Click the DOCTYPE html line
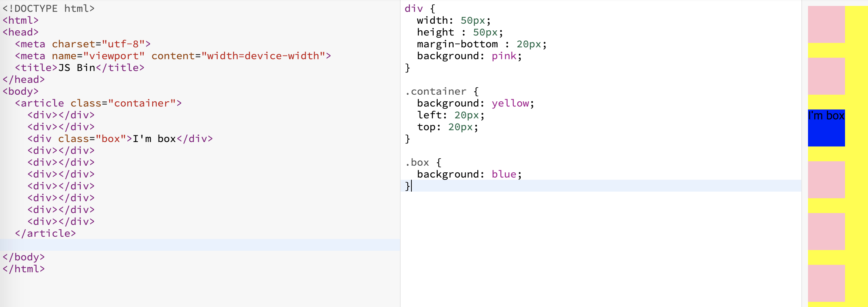Viewport: 868px width, 307px height. pos(49,9)
